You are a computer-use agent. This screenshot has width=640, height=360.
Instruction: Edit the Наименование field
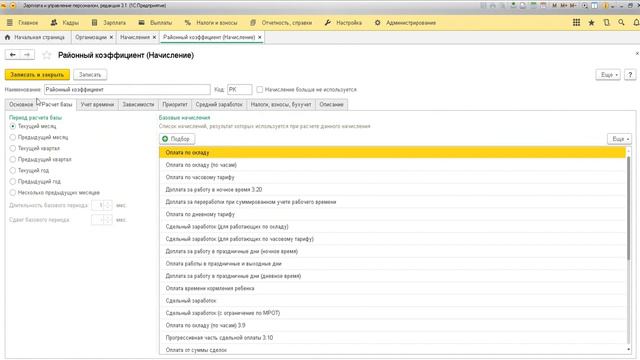[127, 89]
